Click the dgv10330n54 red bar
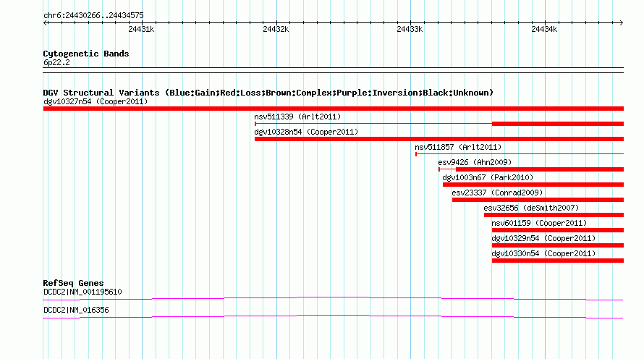The height and width of the screenshot is (359, 644). (558, 261)
